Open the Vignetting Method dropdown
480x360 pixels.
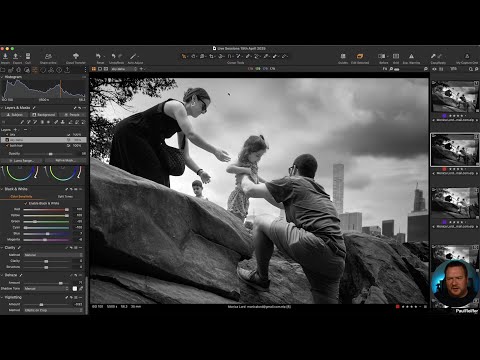click(53, 310)
